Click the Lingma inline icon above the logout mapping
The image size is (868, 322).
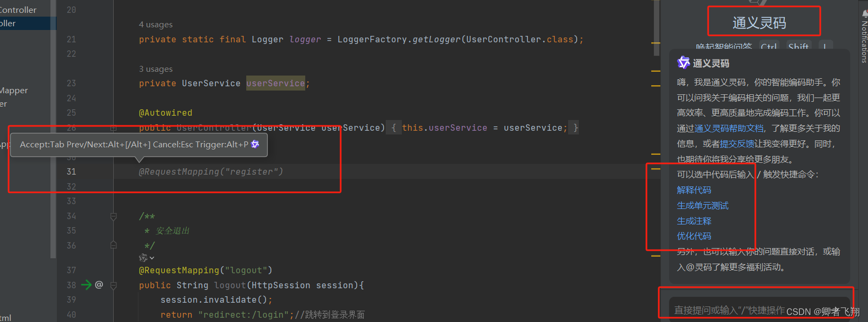[143, 258]
